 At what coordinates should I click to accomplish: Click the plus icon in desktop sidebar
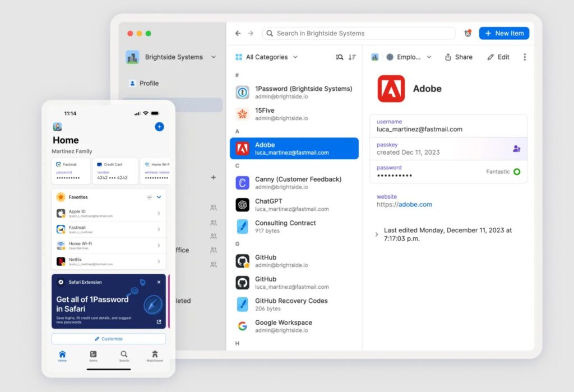[214, 177]
